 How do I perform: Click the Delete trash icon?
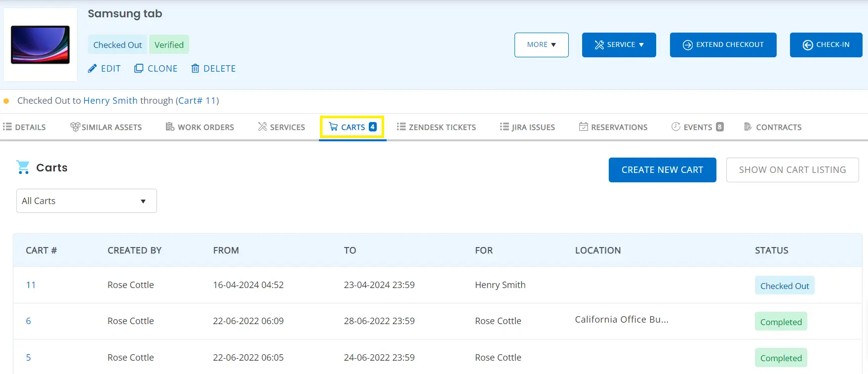pos(196,69)
